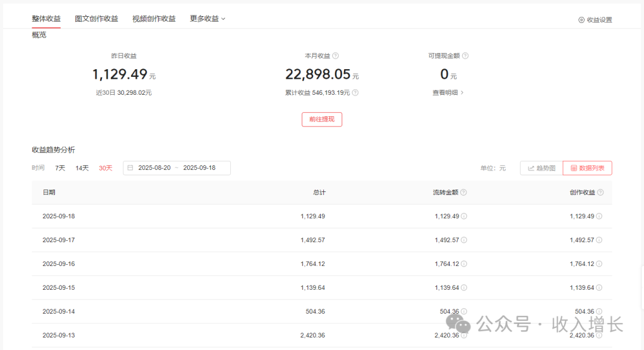Click 2025-09-18 date row cell

click(58, 216)
